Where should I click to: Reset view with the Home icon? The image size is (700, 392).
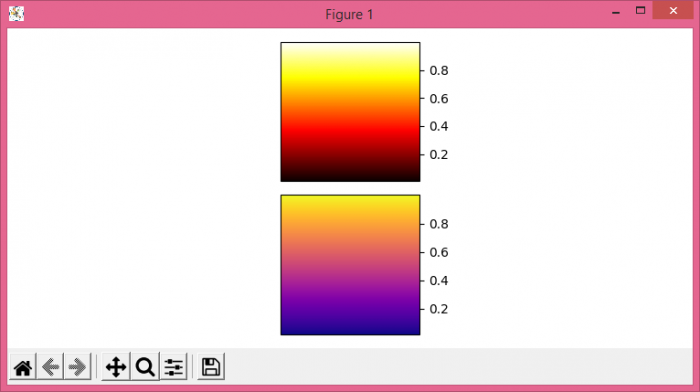click(x=23, y=367)
